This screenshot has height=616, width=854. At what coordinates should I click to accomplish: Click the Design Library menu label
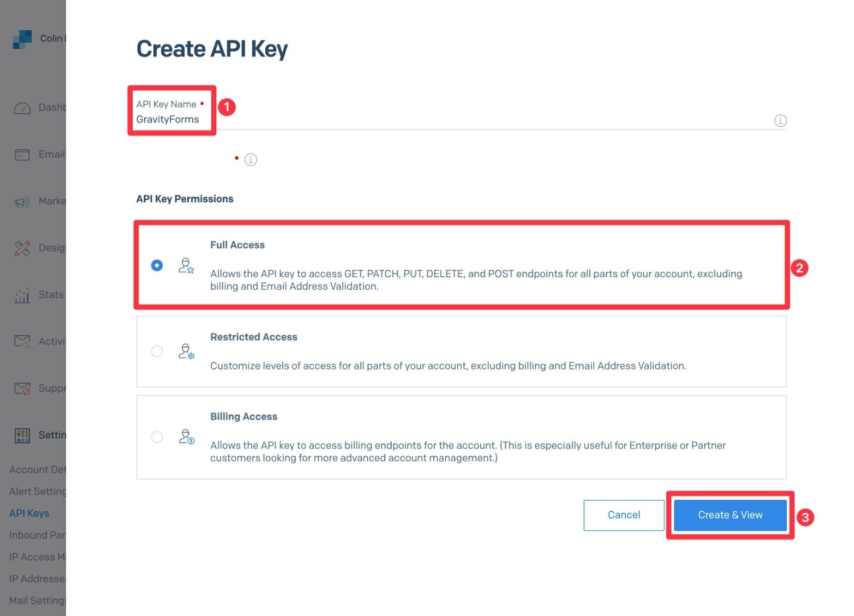point(52,248)
